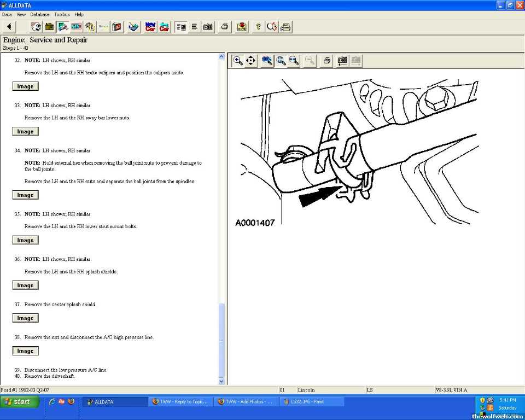
Task: Switch to LS32.JPG - Paint taskbar window
Action: [312, 401]
